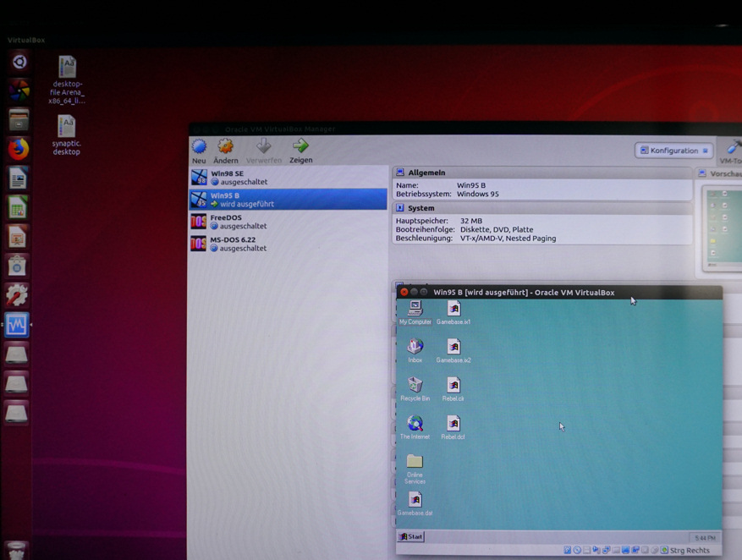Select The Internet icon in Win95
This screenshot has height=560, width=742.
(415, 424)
